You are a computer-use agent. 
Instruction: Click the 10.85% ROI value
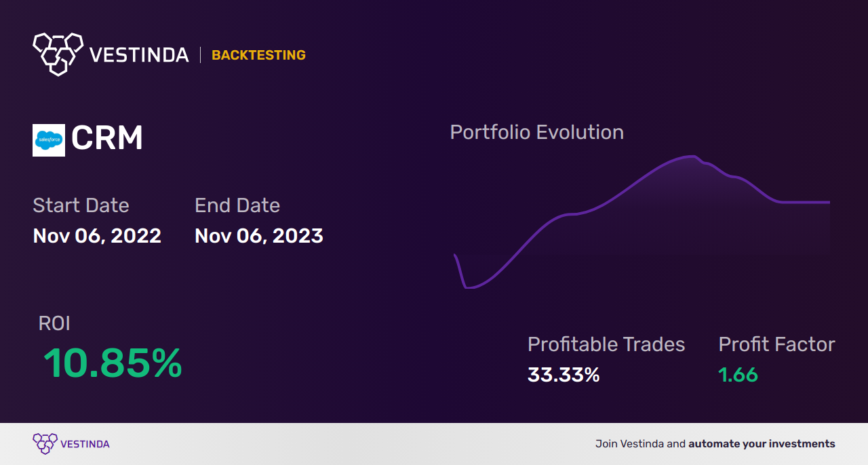tap(113, 363)
